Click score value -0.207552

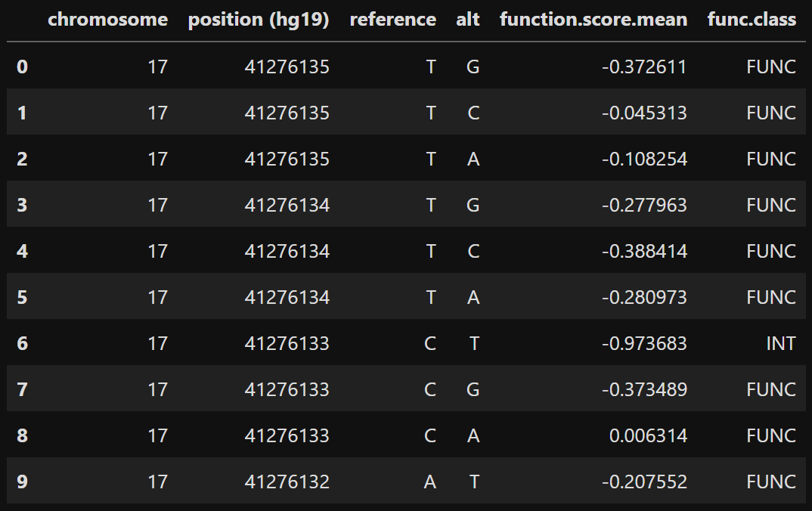(644, 482)
